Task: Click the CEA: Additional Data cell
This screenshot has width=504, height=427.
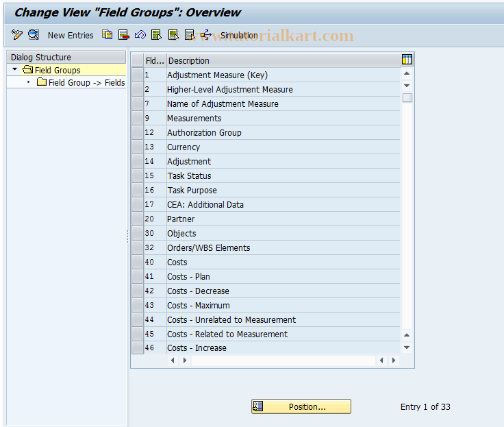Action: [283, 204]
